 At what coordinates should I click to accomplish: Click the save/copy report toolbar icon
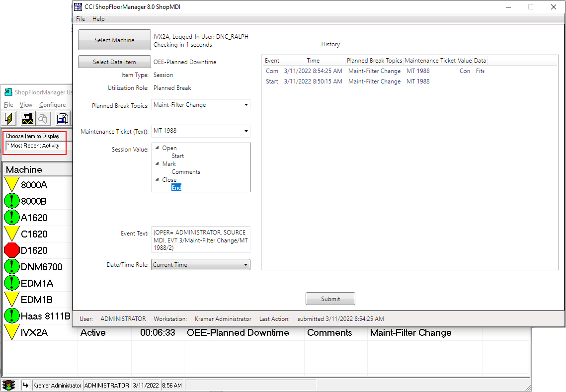click(63, 118)
